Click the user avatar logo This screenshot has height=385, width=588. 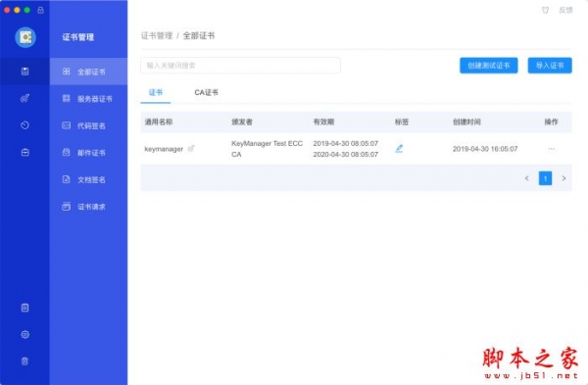point(25,37)
